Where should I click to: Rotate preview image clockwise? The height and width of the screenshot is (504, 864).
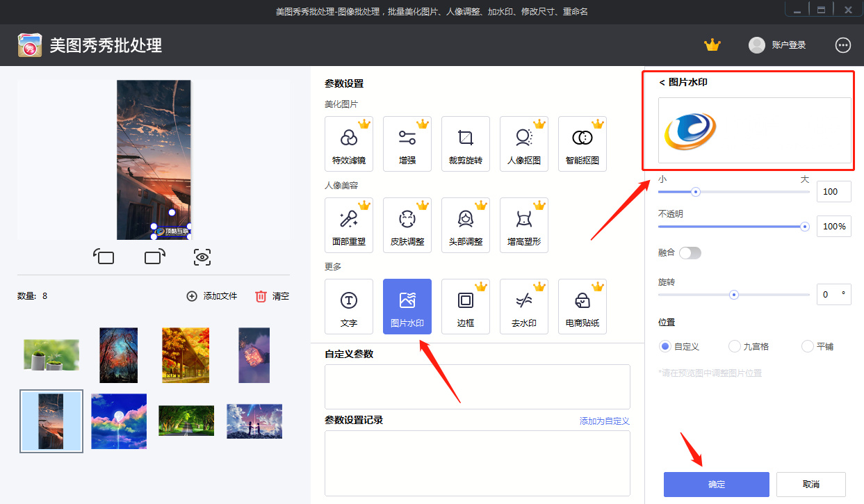click(x=155, y=257)
